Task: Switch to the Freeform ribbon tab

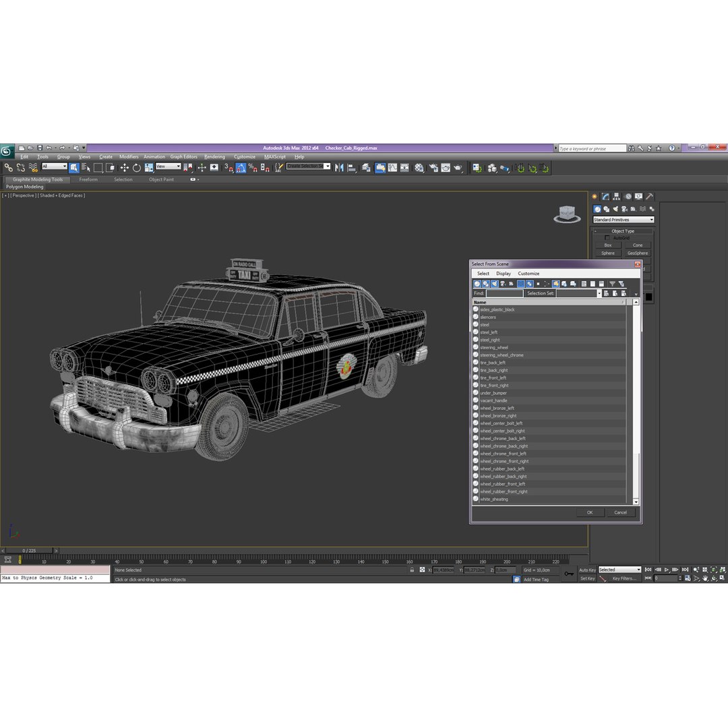Action: pos(88,180)
